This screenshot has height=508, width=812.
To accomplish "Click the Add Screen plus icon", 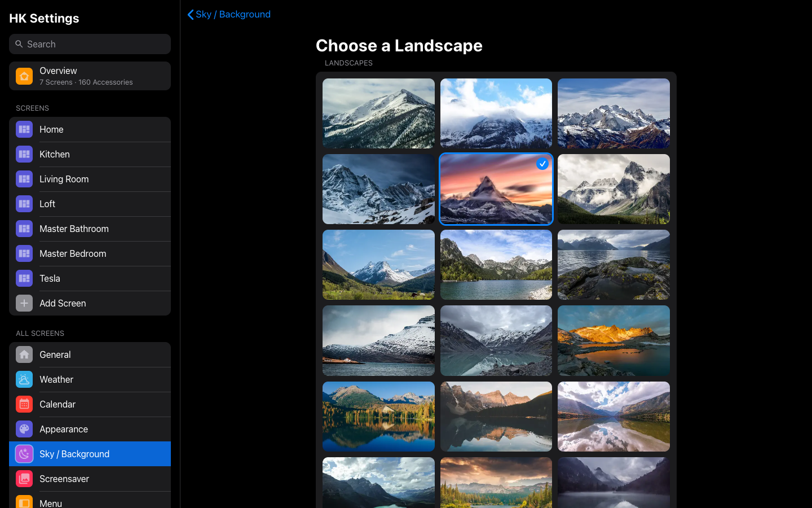I will point(24,303).
